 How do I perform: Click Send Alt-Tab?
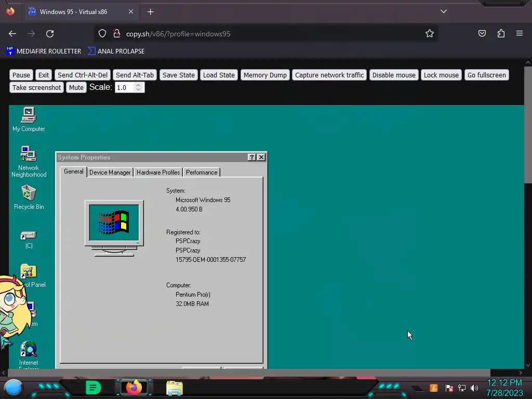point(135,75)
